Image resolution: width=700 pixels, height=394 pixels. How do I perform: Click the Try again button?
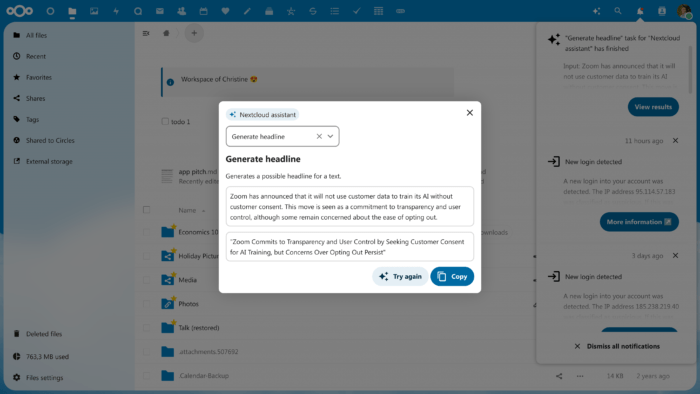(x=400, y=277)
